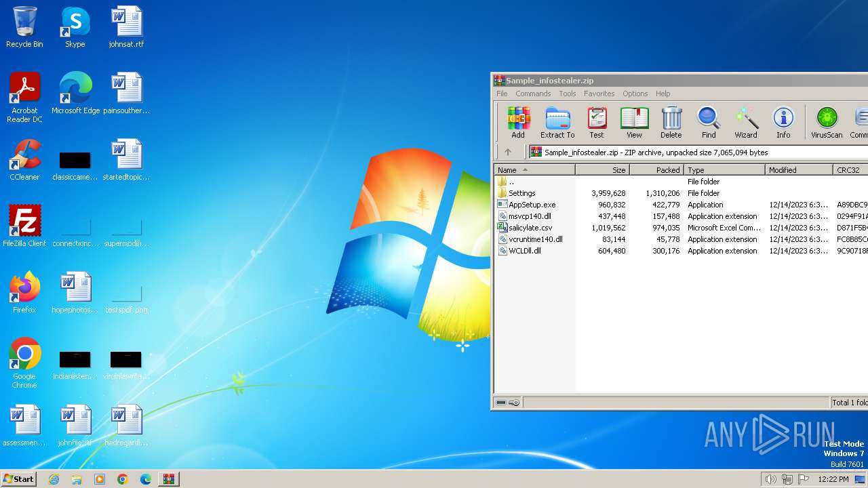Viewport: 868px width, 488px height.
Task: Open the Wizard toolbar icon
Action: [x=746, y=123]
